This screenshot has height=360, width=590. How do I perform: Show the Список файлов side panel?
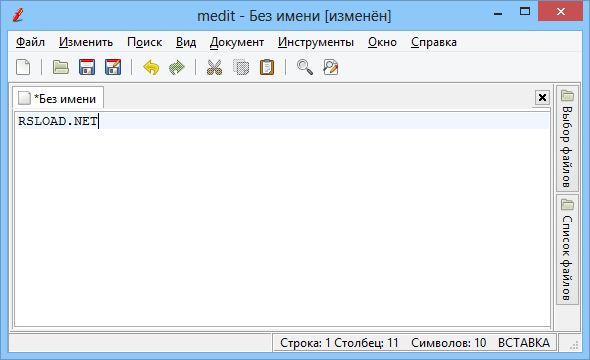click(567, 250)
